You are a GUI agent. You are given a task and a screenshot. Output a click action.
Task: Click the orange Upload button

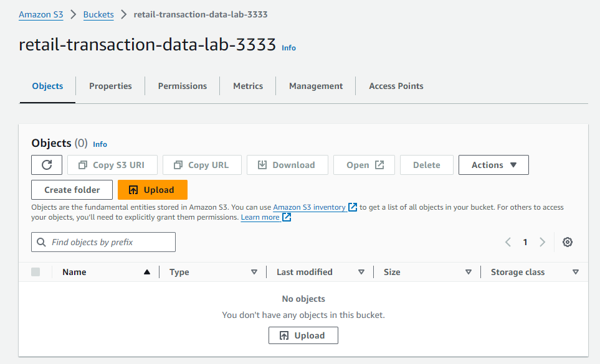tap(152, 190)
